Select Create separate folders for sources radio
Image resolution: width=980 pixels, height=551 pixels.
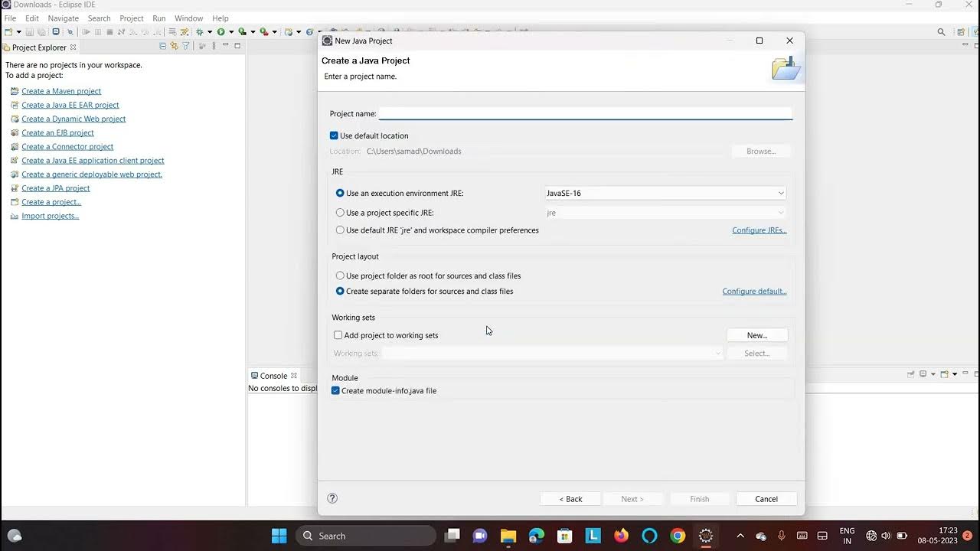tap(340, 292)
